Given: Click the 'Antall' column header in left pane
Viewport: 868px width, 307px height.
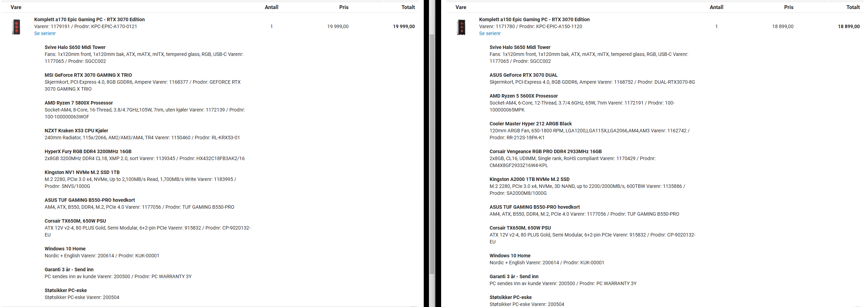Looking at the screenshot, I should pyautogui.click(x=271, y=7).
